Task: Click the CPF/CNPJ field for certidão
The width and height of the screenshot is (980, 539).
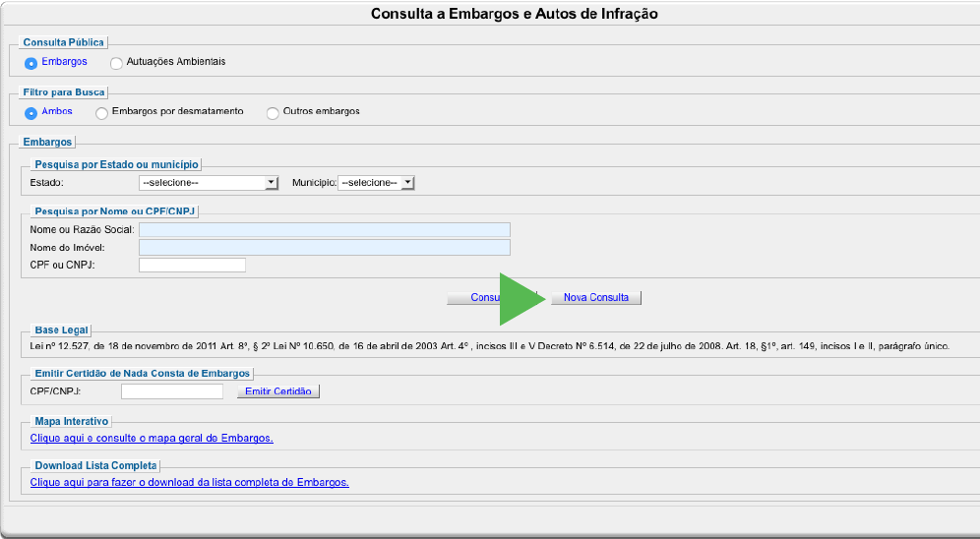Action: tap(172, 391)
